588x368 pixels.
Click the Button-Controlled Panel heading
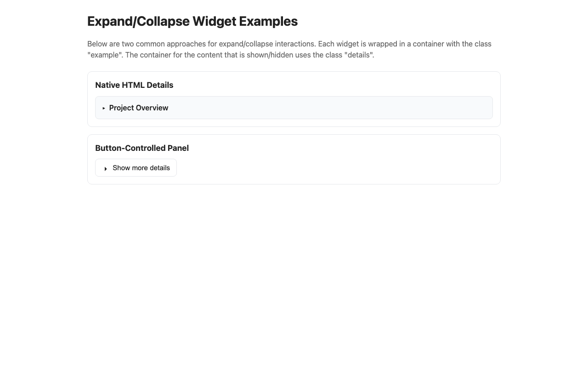pos(141,148)
